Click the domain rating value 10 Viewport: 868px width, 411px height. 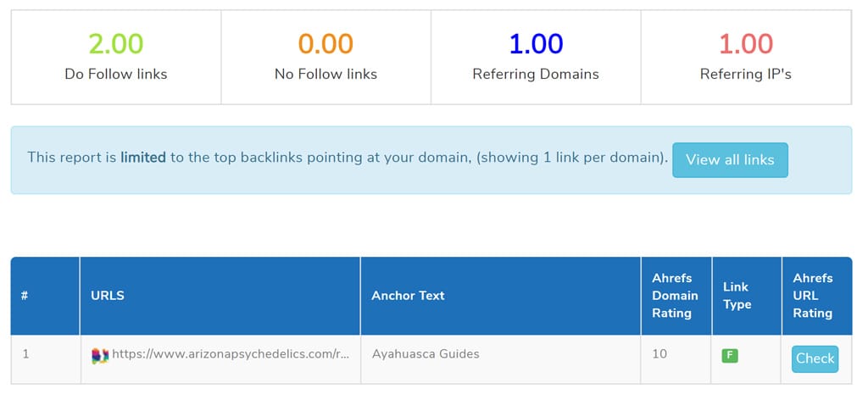click(x=659, y=354)
